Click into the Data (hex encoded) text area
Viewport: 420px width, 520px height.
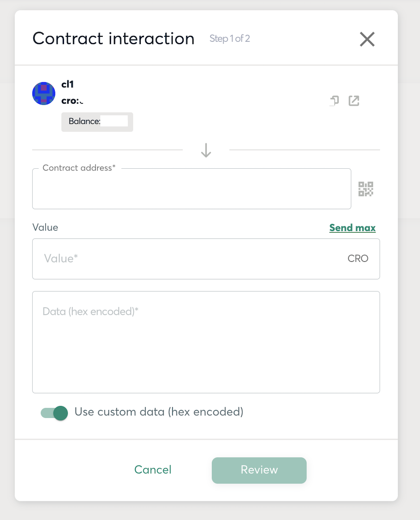click(206, 342)
